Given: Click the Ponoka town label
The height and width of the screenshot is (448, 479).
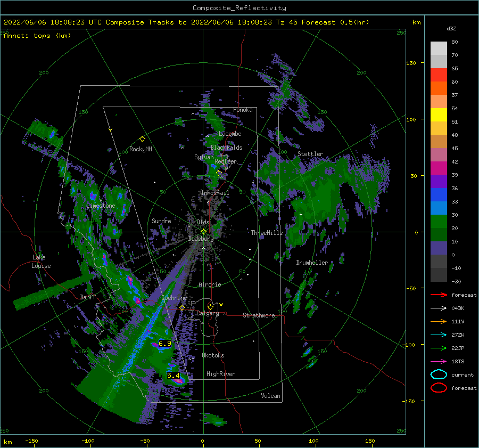Looking at the screenshot, I should click(243, 110).
